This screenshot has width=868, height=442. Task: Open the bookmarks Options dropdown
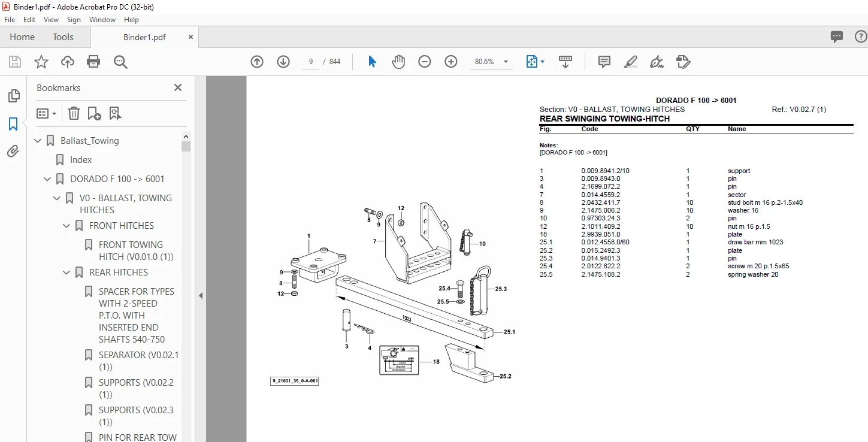coord(47,113)
